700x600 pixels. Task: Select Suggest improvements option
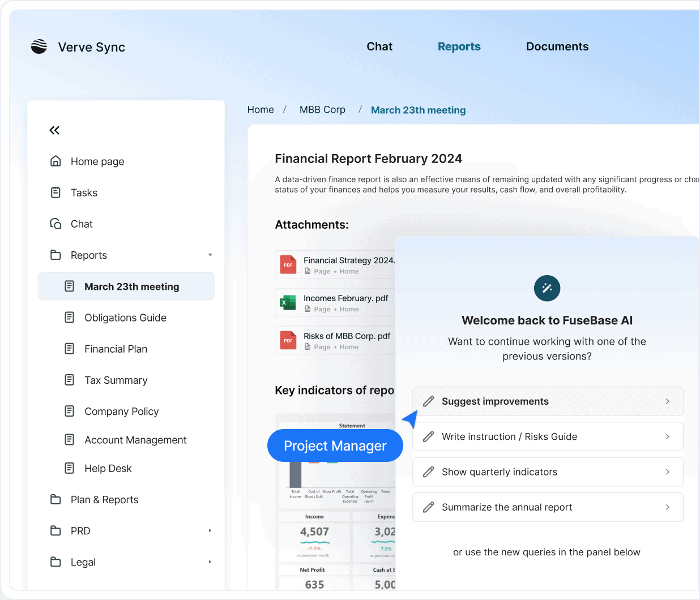(x=547, y=401)
